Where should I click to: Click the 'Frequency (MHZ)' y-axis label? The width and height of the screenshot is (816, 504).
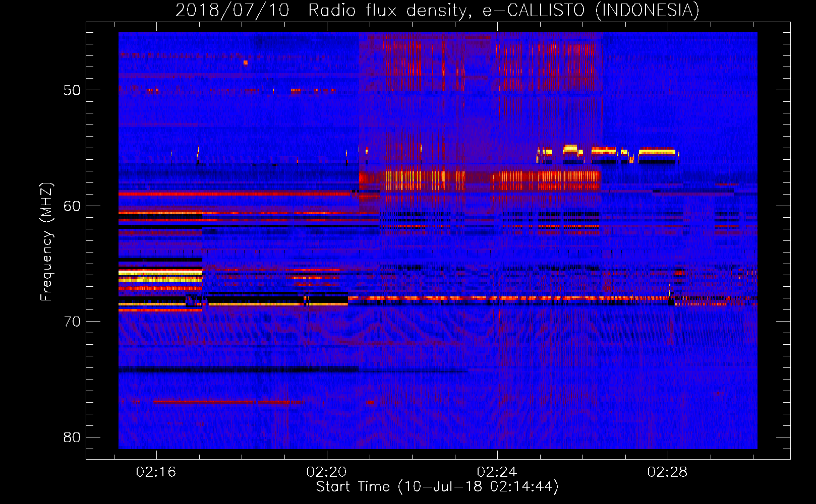click(x=46, y=242)
